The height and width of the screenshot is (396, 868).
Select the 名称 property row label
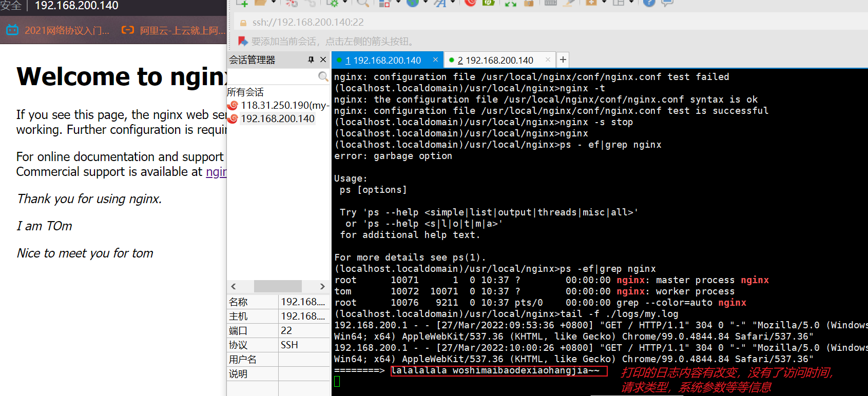238,302
